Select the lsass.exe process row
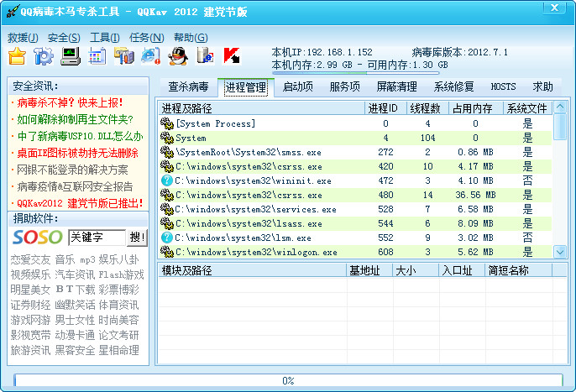The image size is (576, 392). click(356, 223)
